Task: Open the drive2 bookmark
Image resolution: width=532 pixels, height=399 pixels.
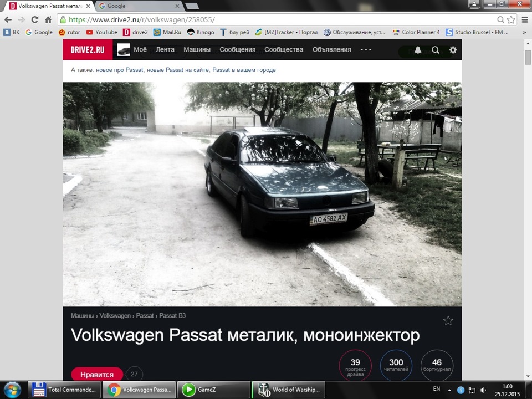Action: coord(135,32)
